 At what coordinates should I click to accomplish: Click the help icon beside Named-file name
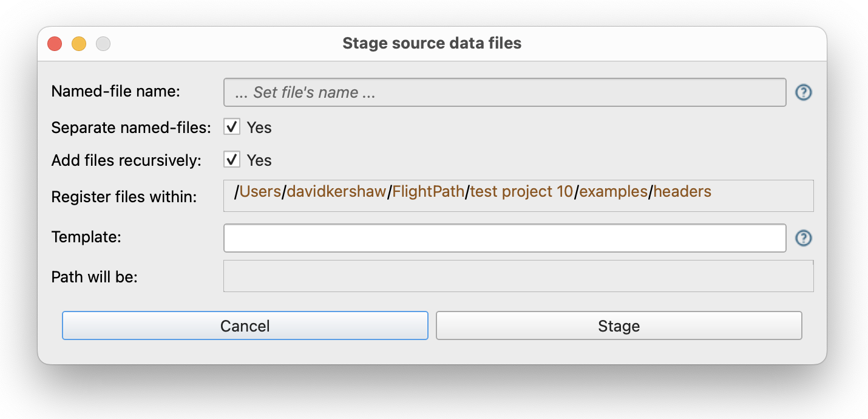[x=804, y=92]
